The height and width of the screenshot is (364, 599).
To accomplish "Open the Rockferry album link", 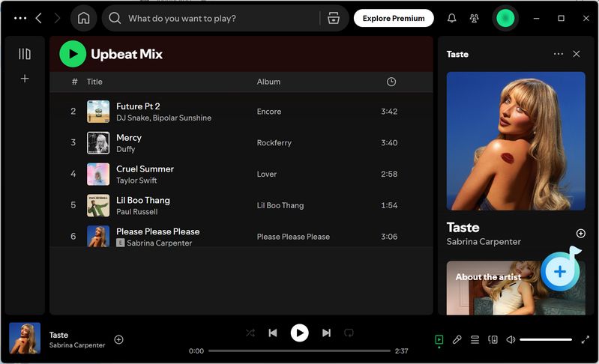I will point(274,143).
